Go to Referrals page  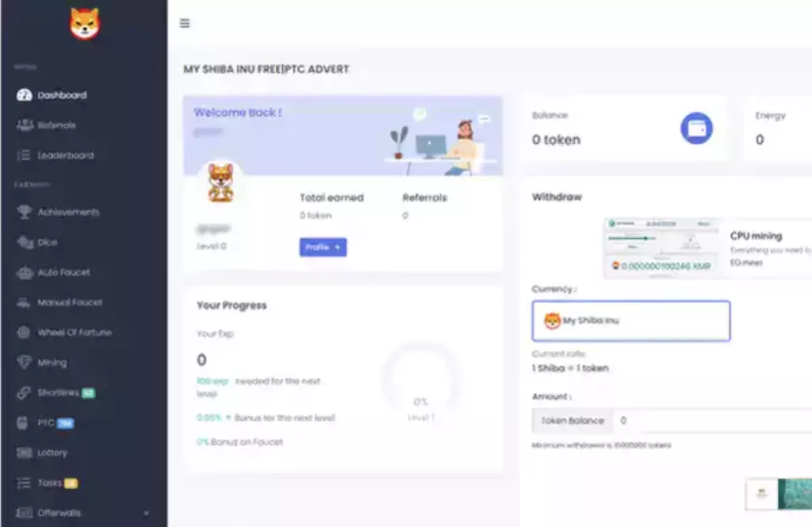tap(56, 125)
